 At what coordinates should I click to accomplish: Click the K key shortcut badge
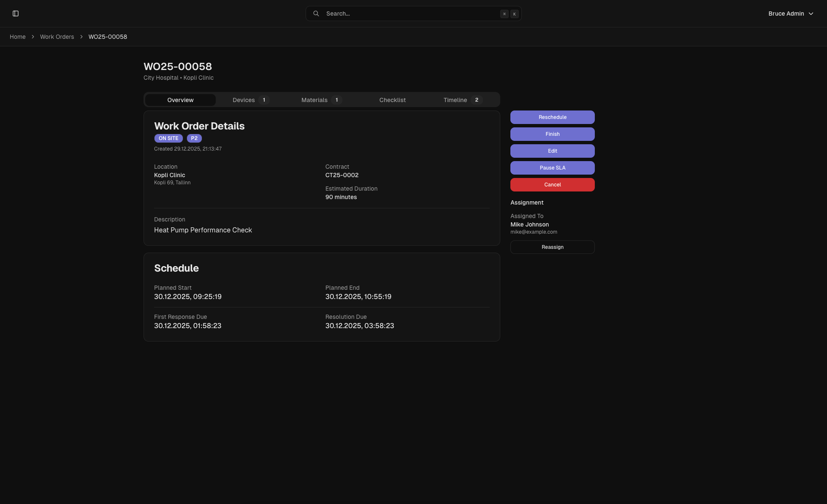[514, 13]
